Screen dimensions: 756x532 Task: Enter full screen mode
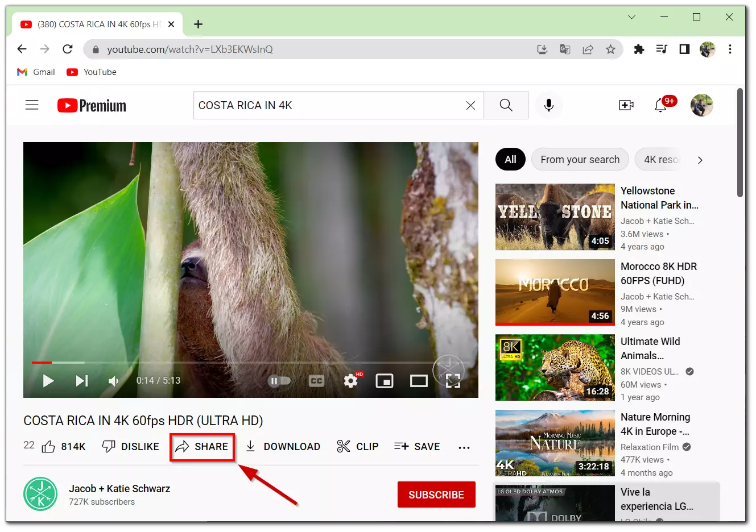coord(453,381)
